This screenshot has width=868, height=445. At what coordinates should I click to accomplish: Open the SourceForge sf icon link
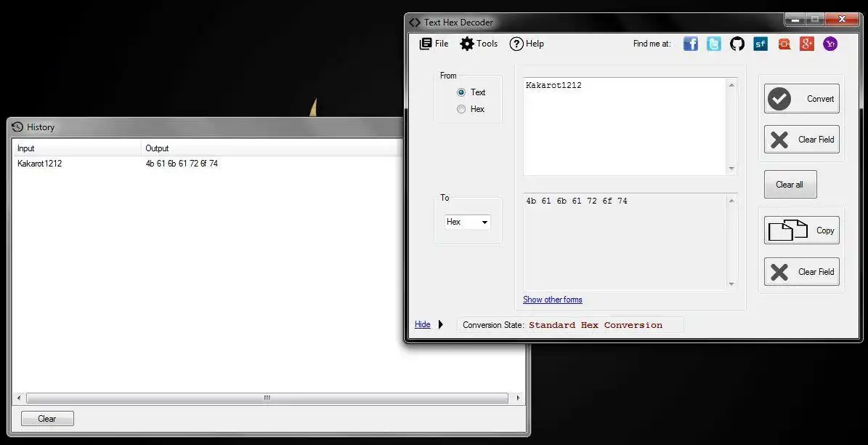point(760,44)
